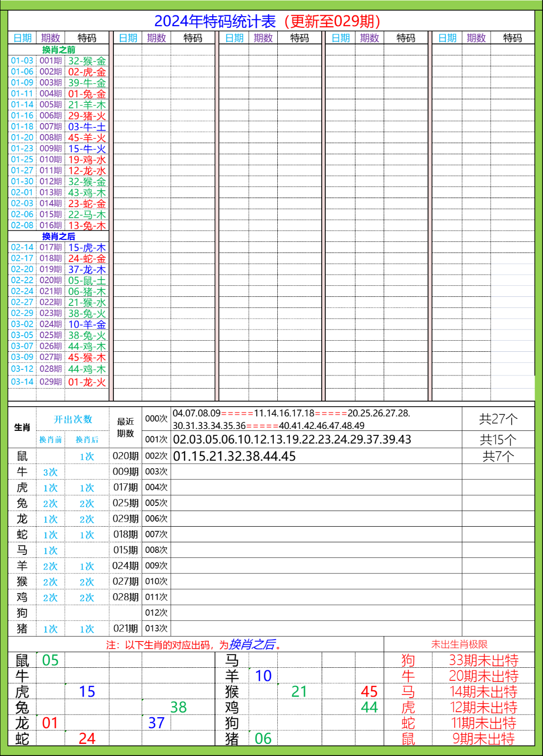Image resolution: width=543 pixels, height=756 pixels.
Task: Select the 016期 result 13-兔-木
Action: pyautogui.click(x=86, y=225)
